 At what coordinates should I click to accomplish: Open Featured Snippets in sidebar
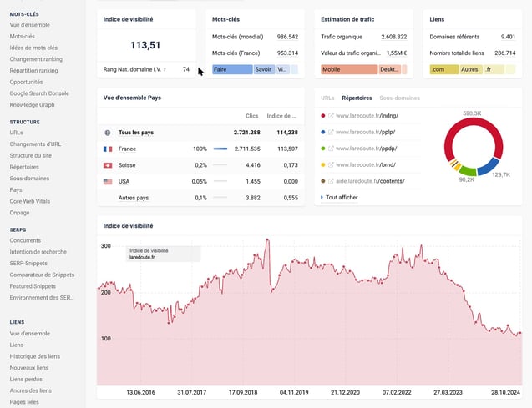coord(33,286)
